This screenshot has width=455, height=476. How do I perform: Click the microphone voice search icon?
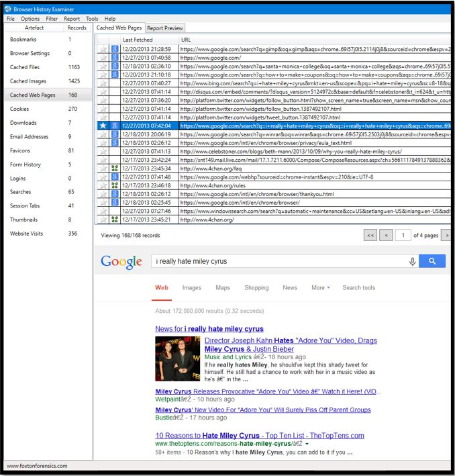coord(412,261)
